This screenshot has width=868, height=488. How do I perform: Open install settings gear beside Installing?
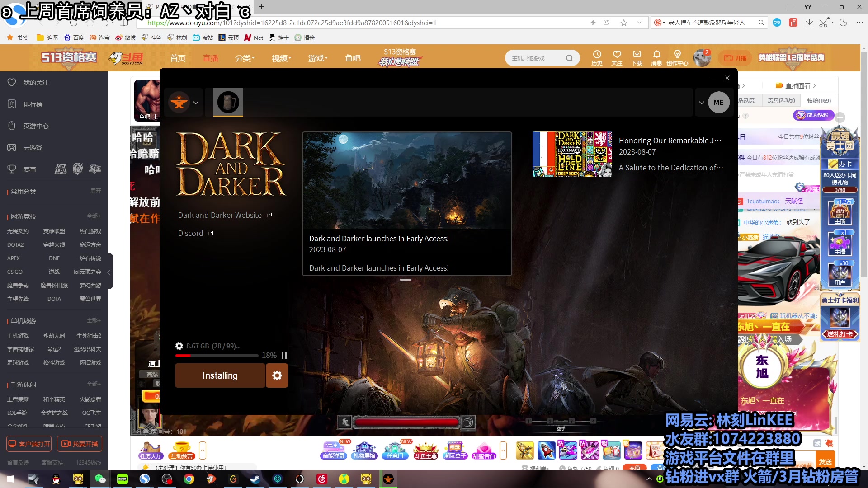277,375
